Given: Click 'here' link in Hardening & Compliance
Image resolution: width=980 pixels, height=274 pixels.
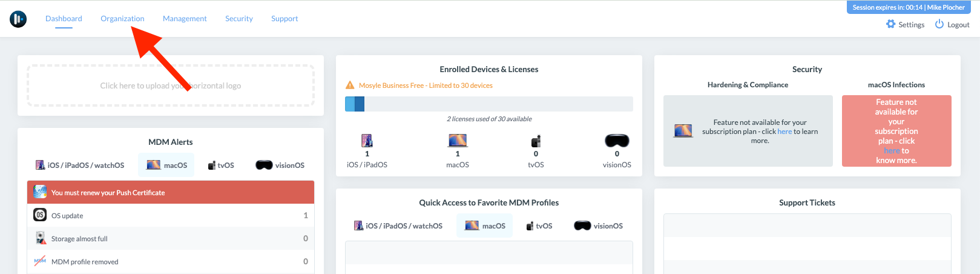Looking at the screenshot, I should (784, 132).
